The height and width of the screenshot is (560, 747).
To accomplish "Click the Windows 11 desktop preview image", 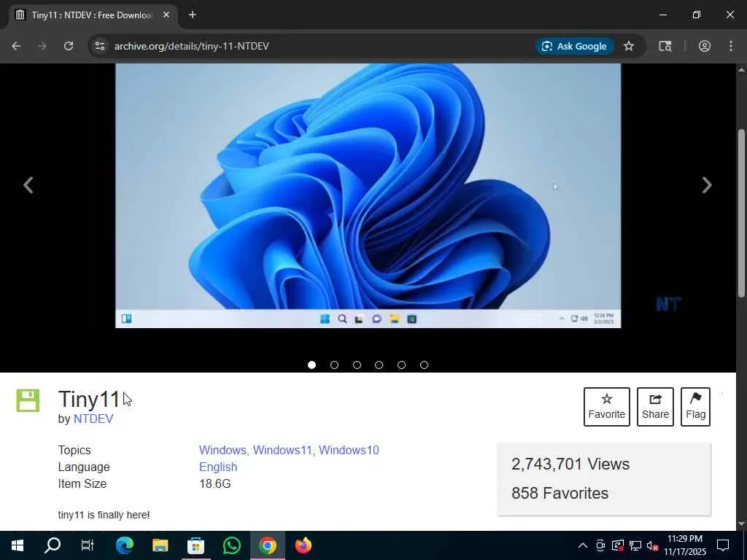I will 368,195.
